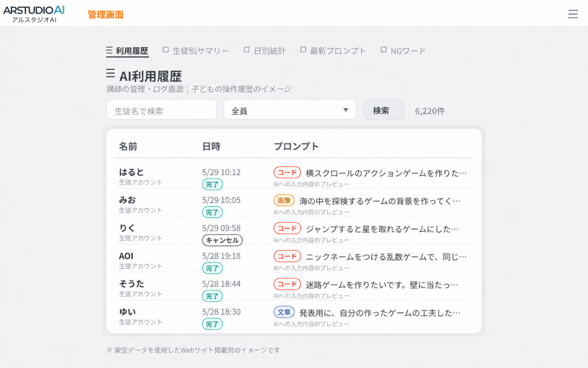The width and height of the screenshot is (588, 368).
Task: Select student name みお
Action: [127, 200]
